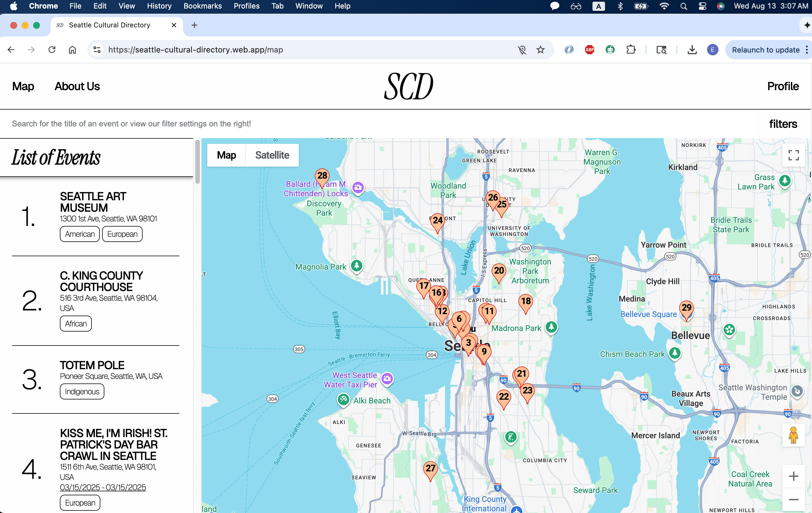Select the Street View Pegman
The width and height of the screenshot is (812, 513).
(793, 435)
